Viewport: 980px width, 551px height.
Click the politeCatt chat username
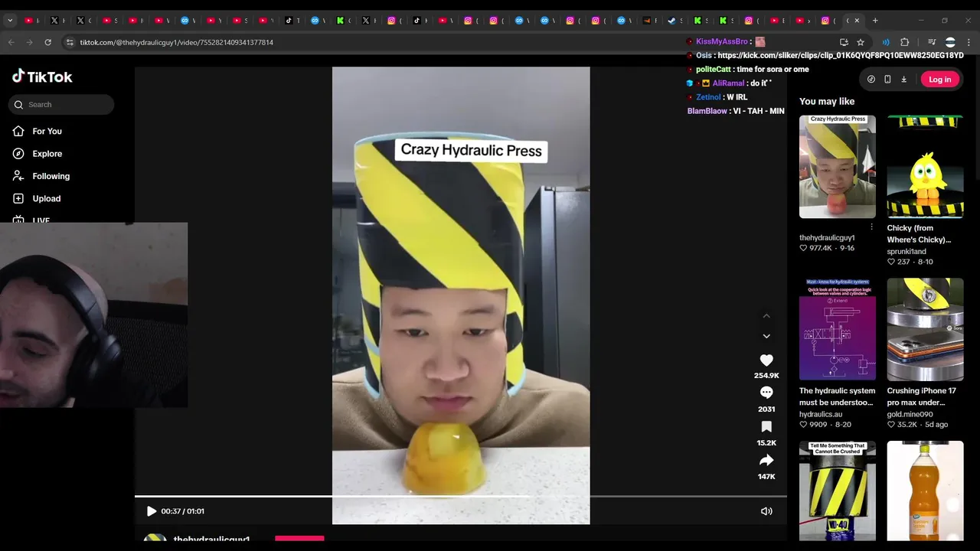point(713,70)
